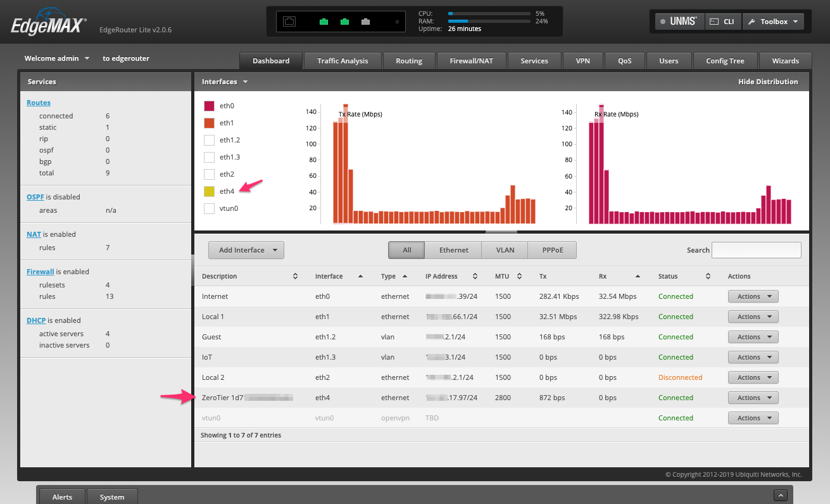Expand the Interfaces panel dropdown arrow
The width and height of the screenshot is (830, 504).
click(245, 82)
